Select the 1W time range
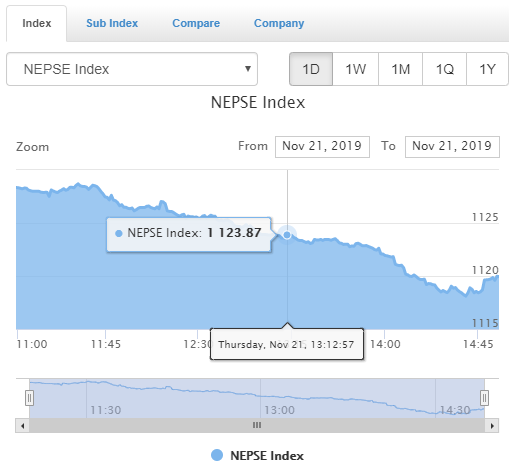Viewport: 513px width, 465px height. [x=356, y=69]
